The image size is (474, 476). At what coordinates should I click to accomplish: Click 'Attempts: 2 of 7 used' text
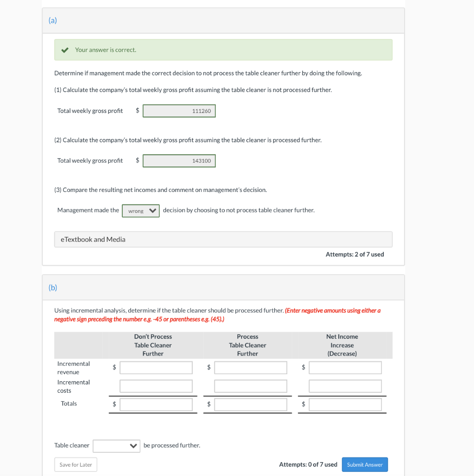(355, 254)
